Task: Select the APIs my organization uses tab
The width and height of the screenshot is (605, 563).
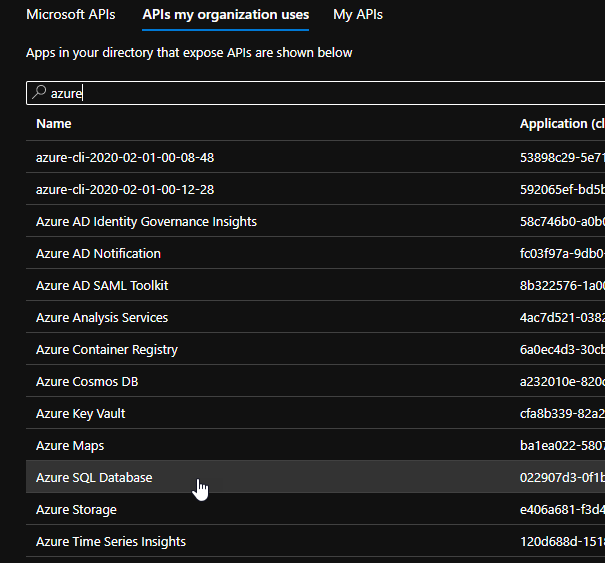Action: pos(225,15)
